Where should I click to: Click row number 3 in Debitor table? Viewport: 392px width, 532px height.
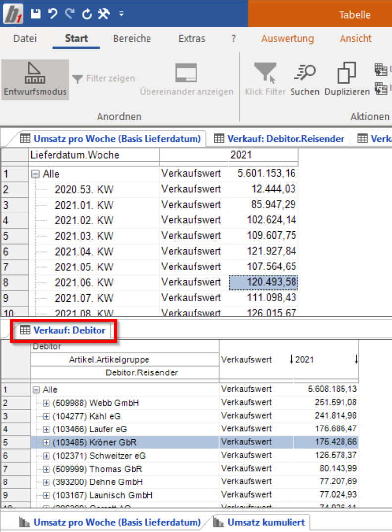[x=16, y=416]
